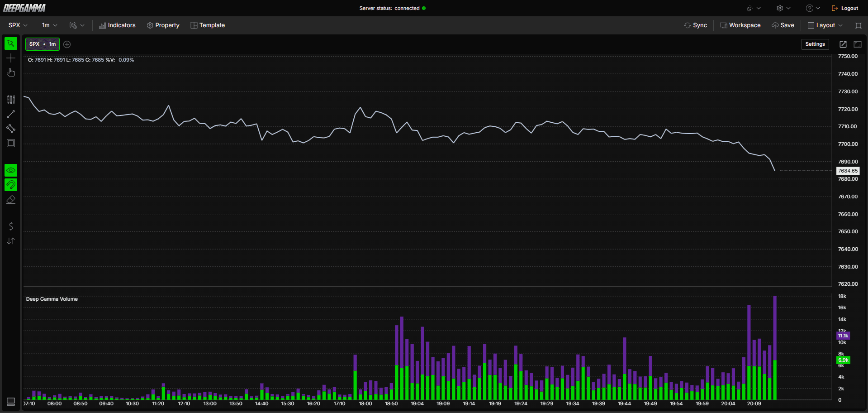Click the purple 11.1k volume label
The height and width of the screenshot is (413, 868).
(x=843, y=336)
